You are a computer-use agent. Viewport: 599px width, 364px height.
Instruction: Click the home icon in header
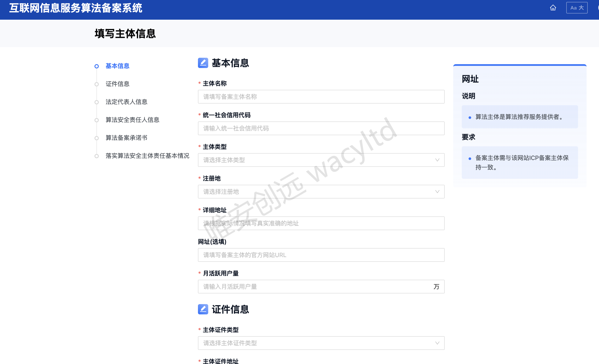pos(553,8)
